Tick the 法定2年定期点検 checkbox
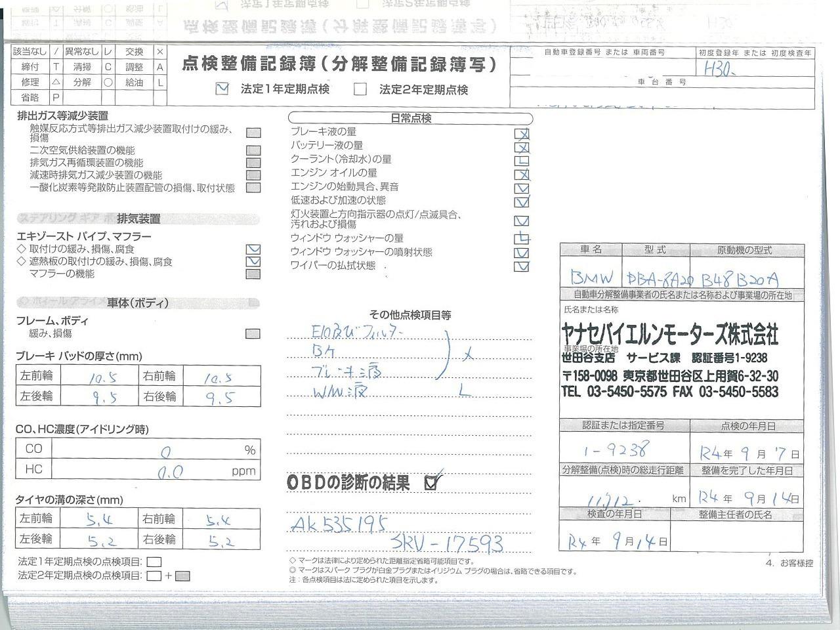The width and height of the screenshot is (840, 630). pos(360,89)
